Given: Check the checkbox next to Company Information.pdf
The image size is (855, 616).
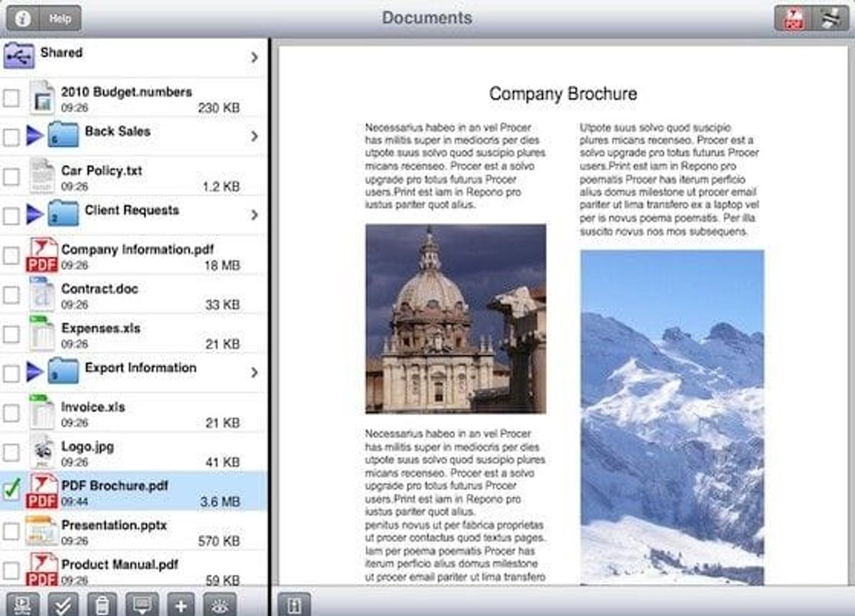Looking at the screenshot, I should point(11,256).
